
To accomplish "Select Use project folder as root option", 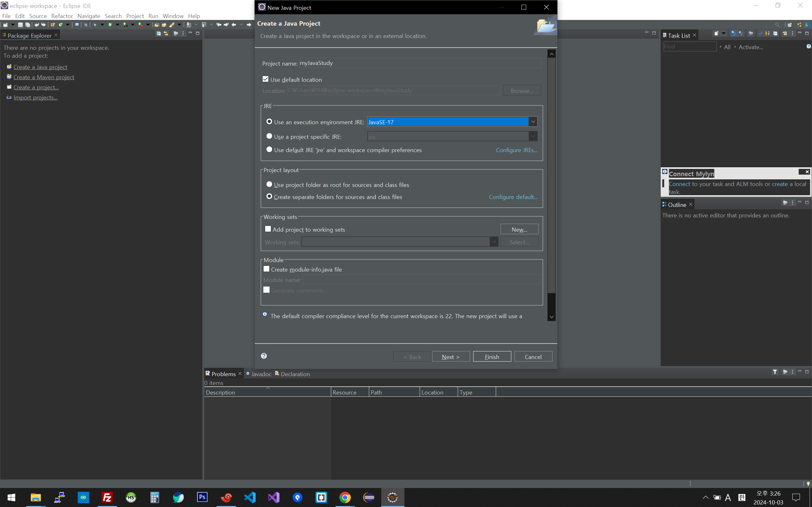I will (269, 184).
